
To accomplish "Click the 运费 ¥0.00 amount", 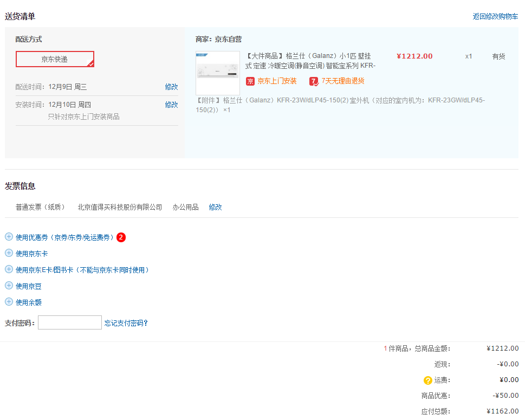I will point(509,380).
